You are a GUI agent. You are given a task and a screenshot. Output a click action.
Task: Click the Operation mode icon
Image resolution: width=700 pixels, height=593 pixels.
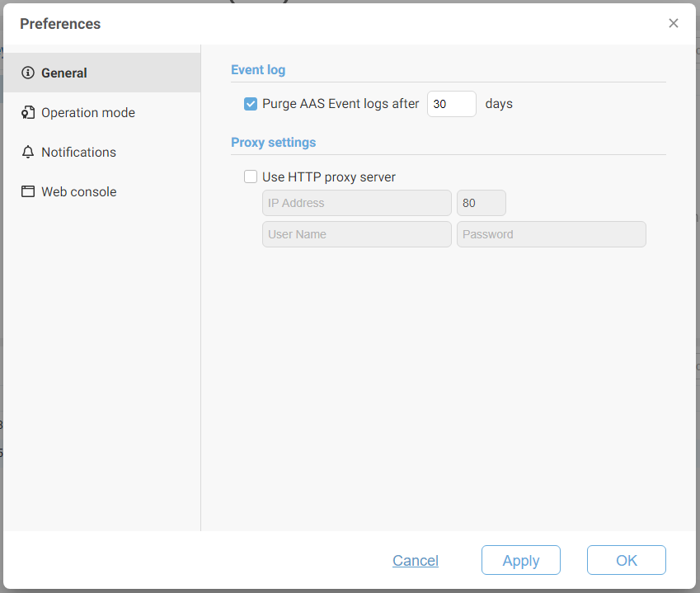coord(28,112)
